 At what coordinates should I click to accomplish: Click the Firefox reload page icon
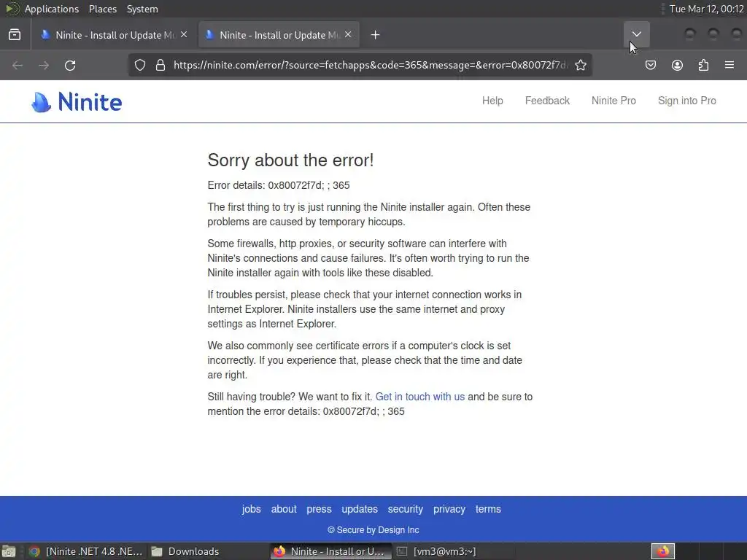[70, 65]
